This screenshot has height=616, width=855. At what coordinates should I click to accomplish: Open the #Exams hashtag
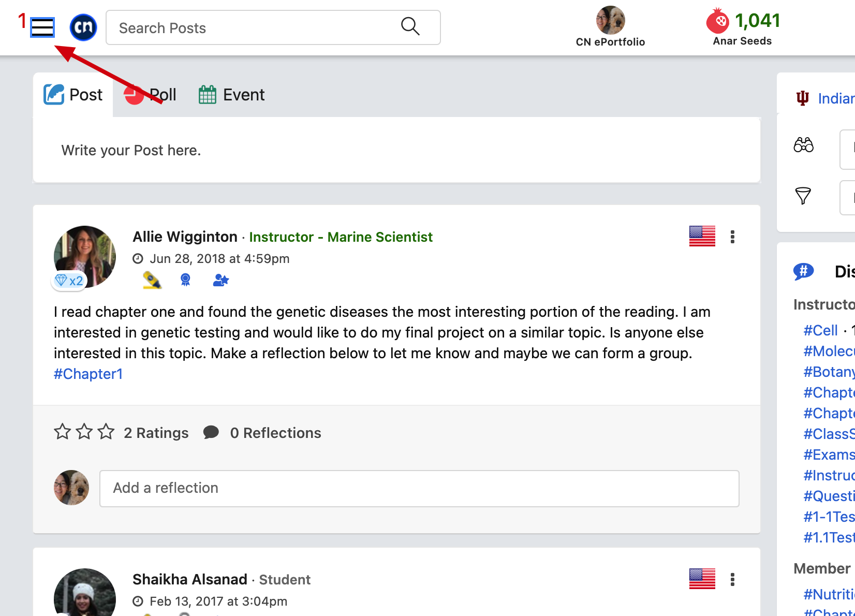coord(829,454)
